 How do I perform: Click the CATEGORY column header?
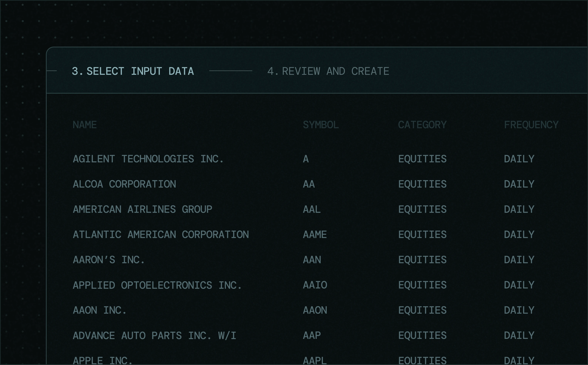tap(422, 125)
